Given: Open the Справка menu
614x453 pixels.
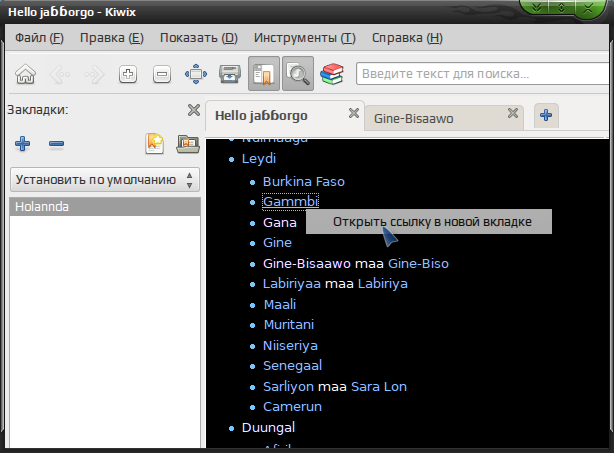Looking at the screenshot, I should tap(407, 38).
